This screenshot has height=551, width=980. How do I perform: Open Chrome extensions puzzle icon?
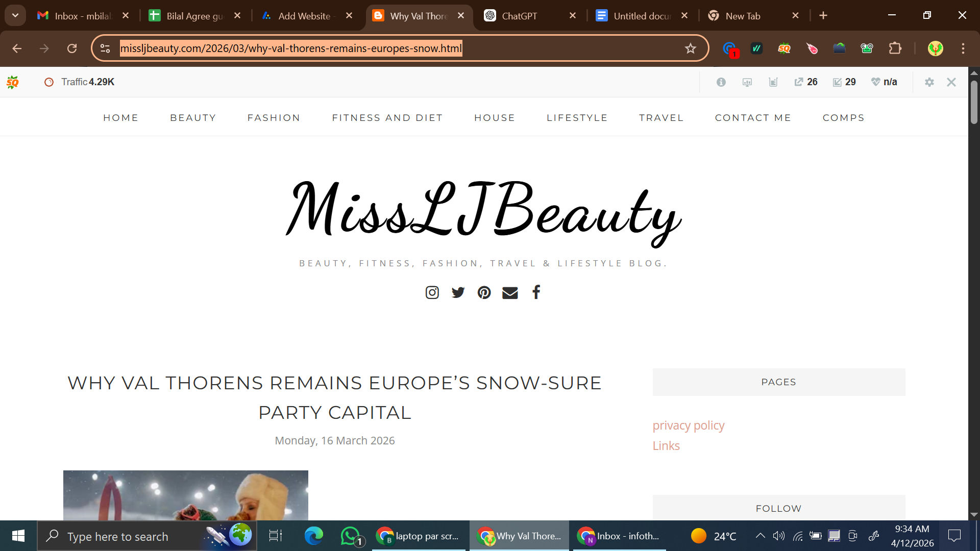click(895, 48)
